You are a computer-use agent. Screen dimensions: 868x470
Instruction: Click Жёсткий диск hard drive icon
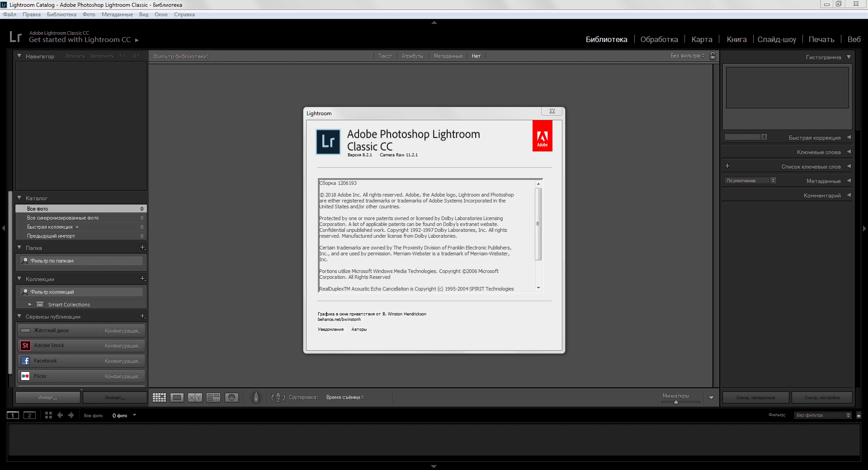(x=25, y=330)
